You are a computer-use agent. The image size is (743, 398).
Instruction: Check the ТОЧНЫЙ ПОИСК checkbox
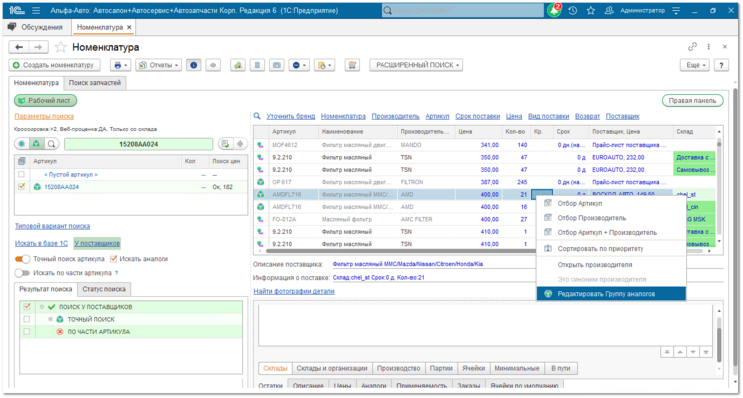point(27,319)
